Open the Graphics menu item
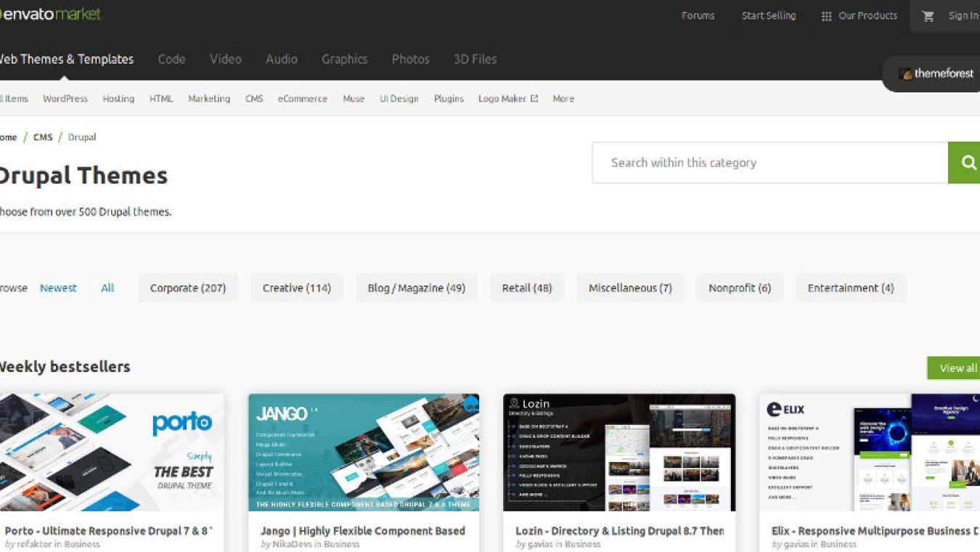 (x=344, y=60)
